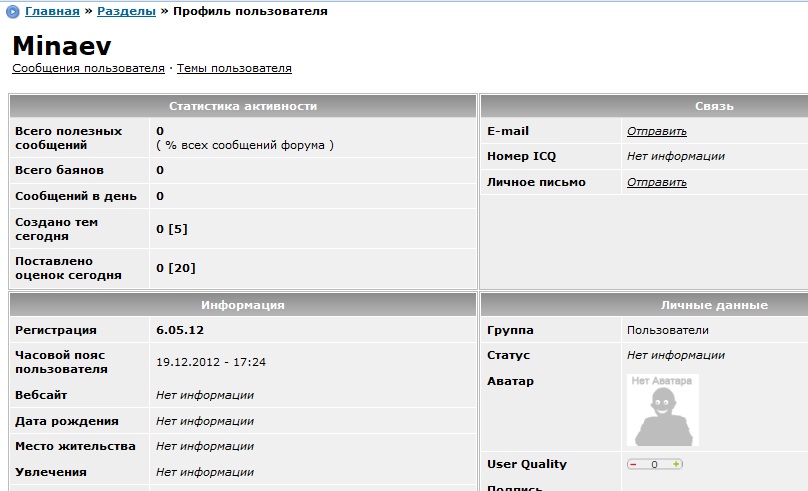Select Личные данные section header

click(x=644, y=305)
